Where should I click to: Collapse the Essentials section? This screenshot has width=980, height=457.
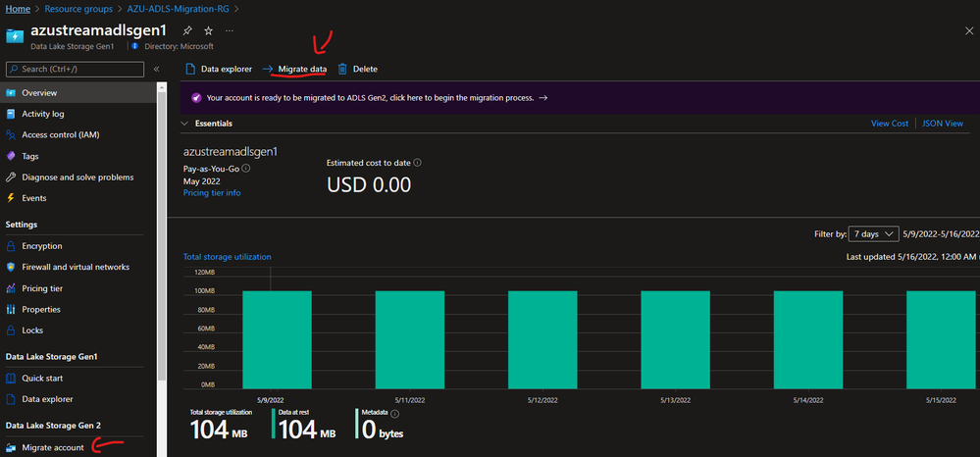pyautogui.click(x=185, y=124)
